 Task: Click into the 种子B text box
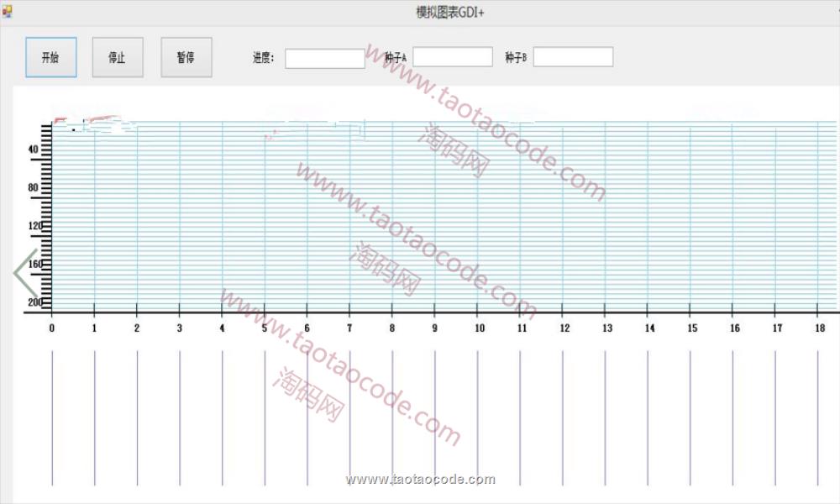tap(573, 57)
